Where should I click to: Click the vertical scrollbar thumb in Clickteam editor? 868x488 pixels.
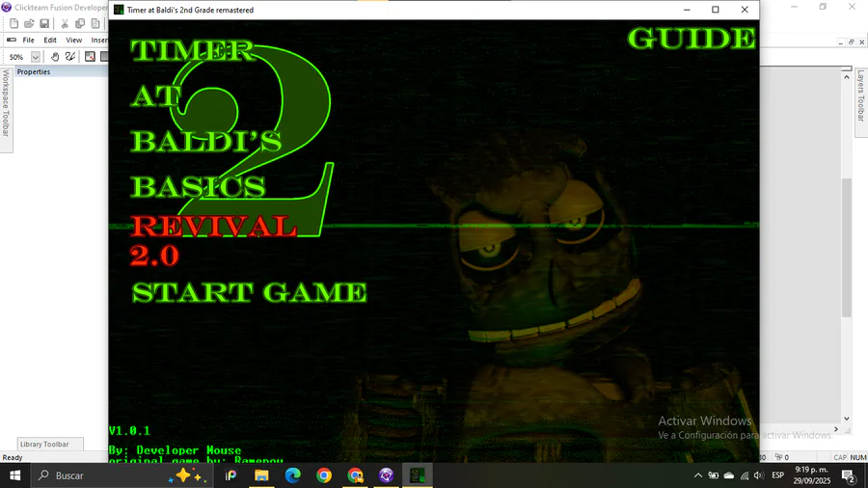(847, 248)
